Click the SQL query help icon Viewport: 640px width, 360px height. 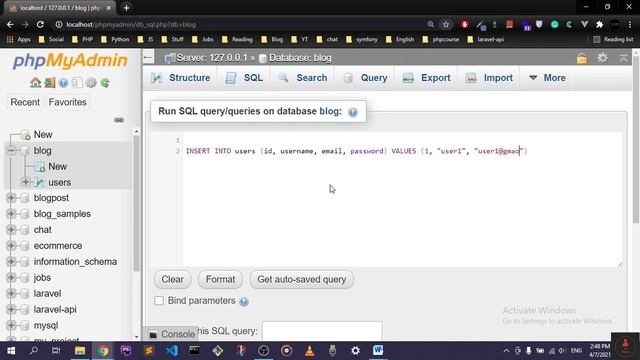353,112
